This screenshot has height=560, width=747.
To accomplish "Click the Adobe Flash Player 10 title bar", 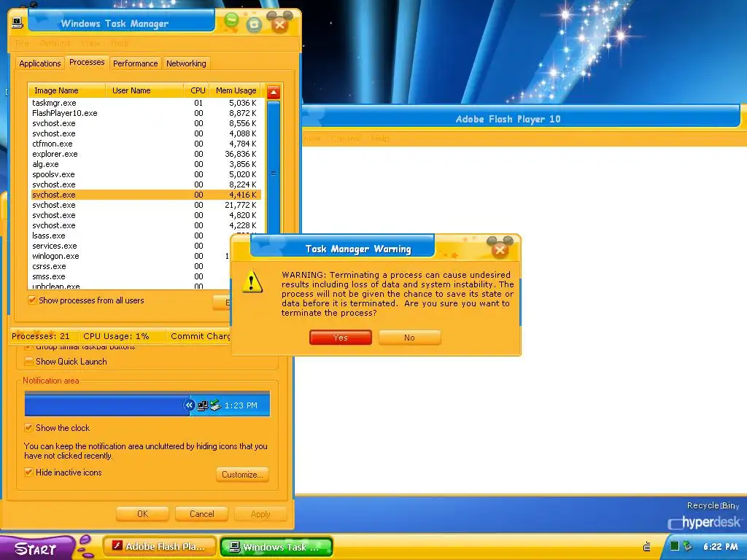I will pyautogui.click(x=508, y=119).
